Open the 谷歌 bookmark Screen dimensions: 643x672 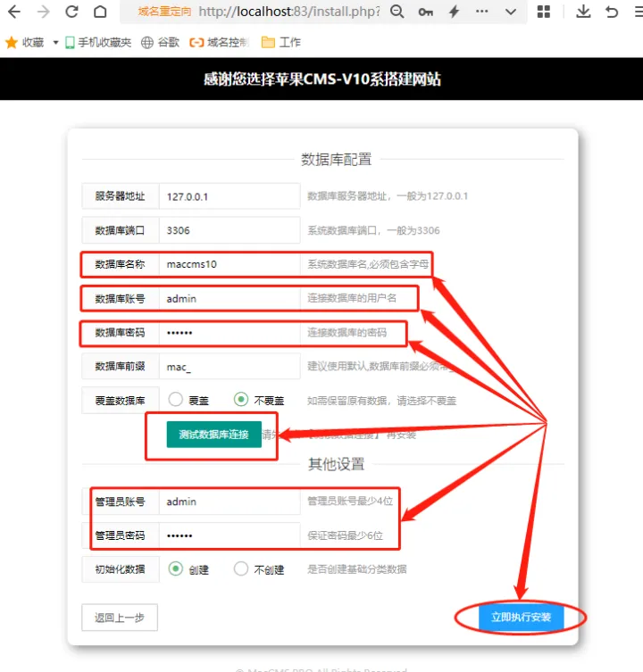pyautogui.click(x=160, y=43)
